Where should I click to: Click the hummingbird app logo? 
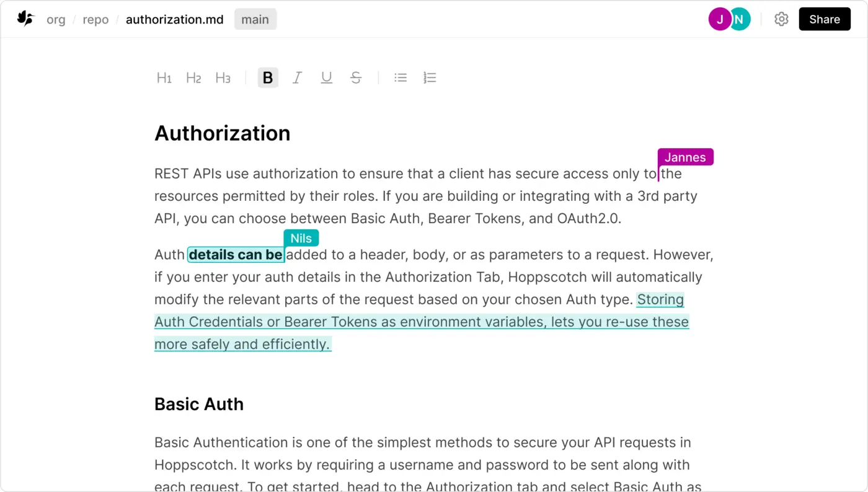[25, 18]
